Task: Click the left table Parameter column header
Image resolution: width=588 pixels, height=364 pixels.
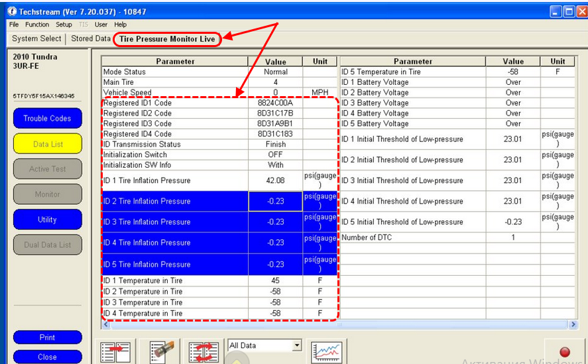Action: pos(175,62)
